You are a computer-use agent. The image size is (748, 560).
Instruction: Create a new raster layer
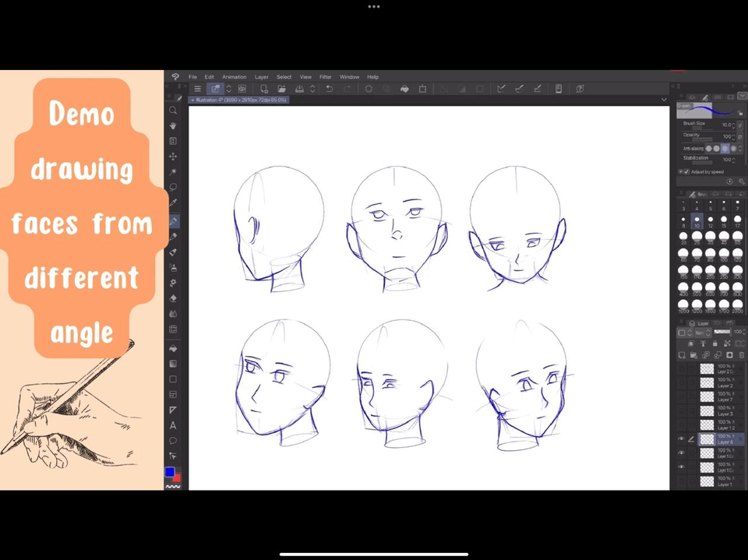tap(683, 354)
